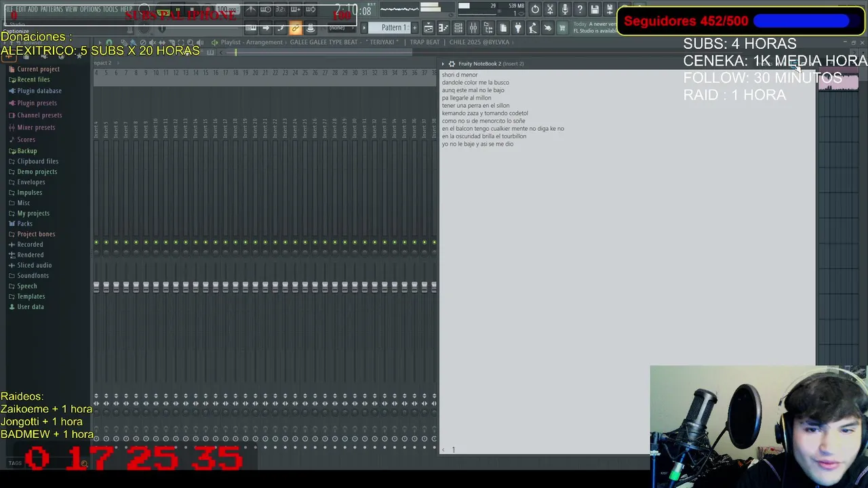The image size is (868, 488).
Task: Click the step editing arrow icon
Action: coord(266,28)
